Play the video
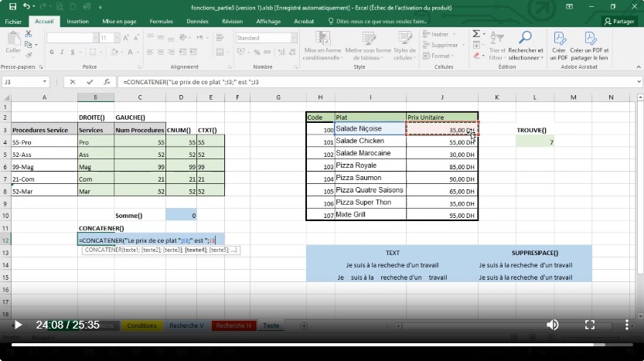Viewport: 644px width, 361px height. [18, 325]
